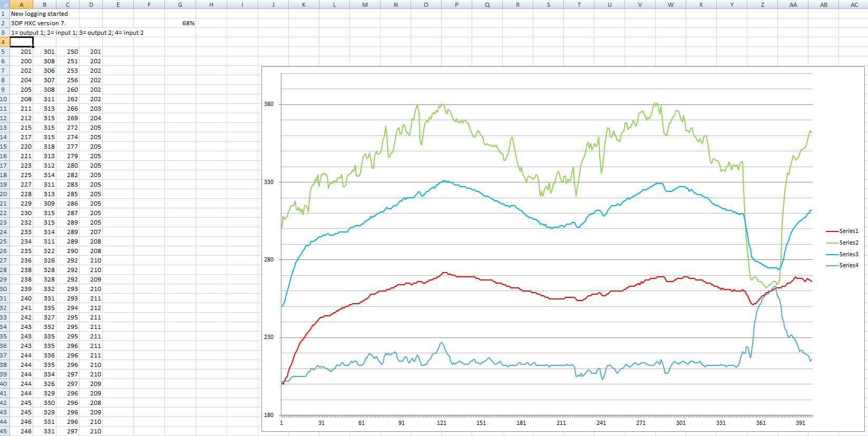Select column Y header
The width and height of the screenshot is (868, 436).
tap(732, 4)
